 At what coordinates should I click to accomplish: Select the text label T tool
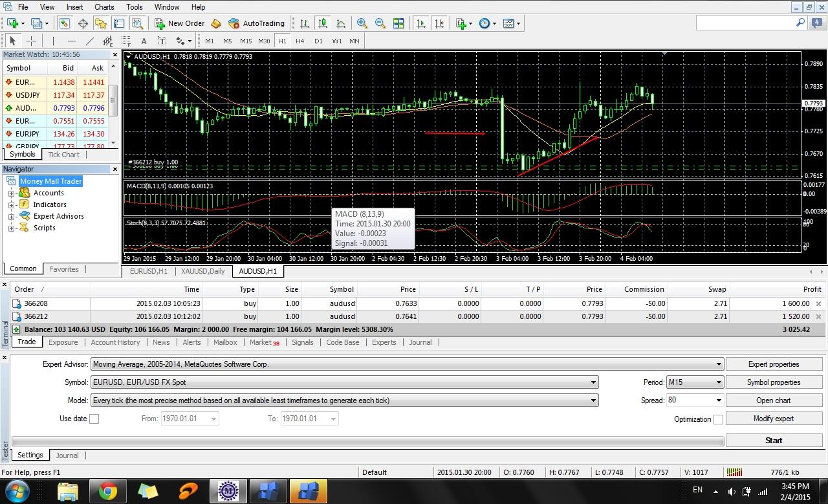tap(162, 41)
